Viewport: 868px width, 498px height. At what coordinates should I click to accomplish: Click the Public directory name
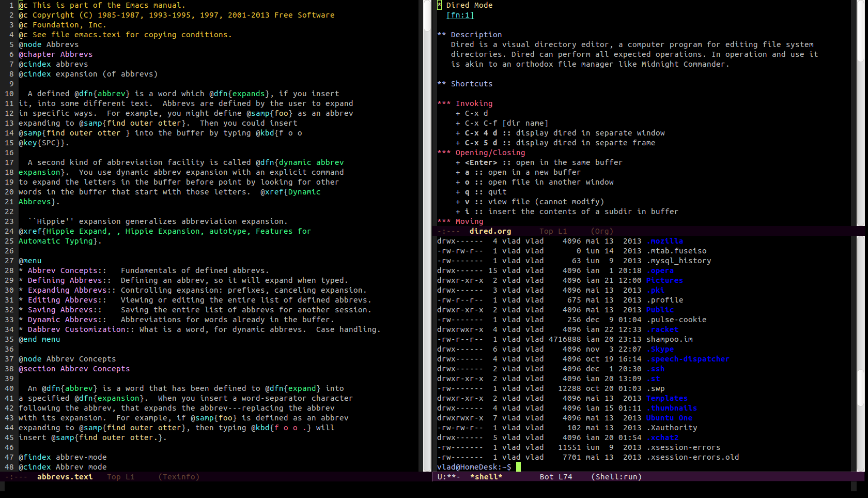coord(660,310)
